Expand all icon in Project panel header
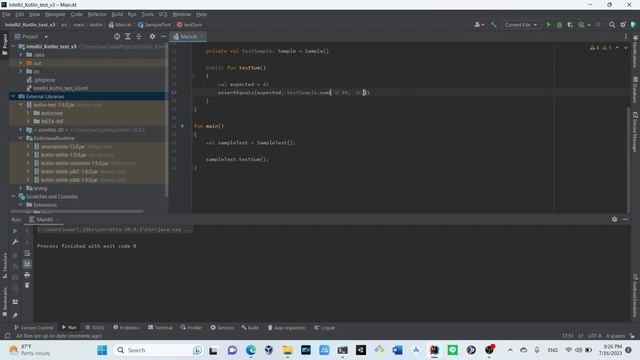640x360 pixels. [128, 36]
